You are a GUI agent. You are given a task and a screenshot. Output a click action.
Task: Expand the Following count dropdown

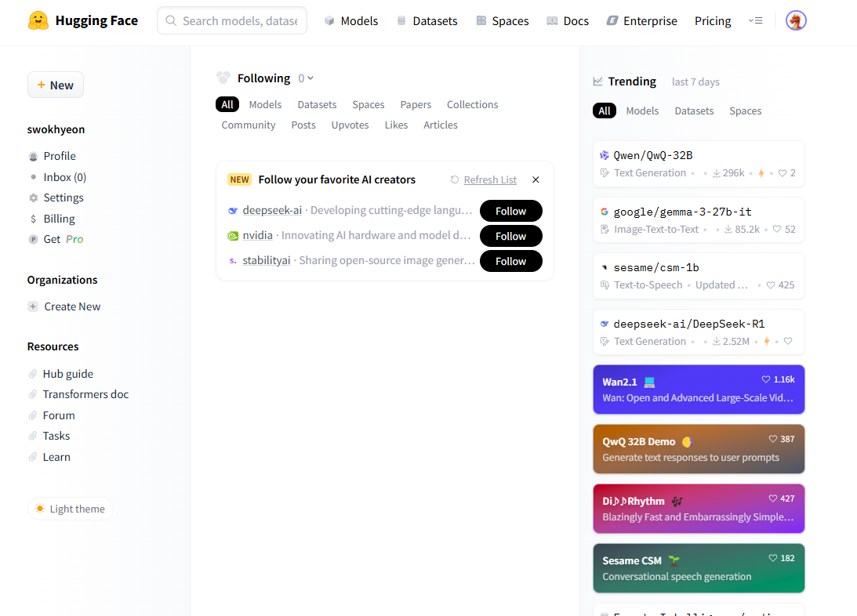pos(306,78)
